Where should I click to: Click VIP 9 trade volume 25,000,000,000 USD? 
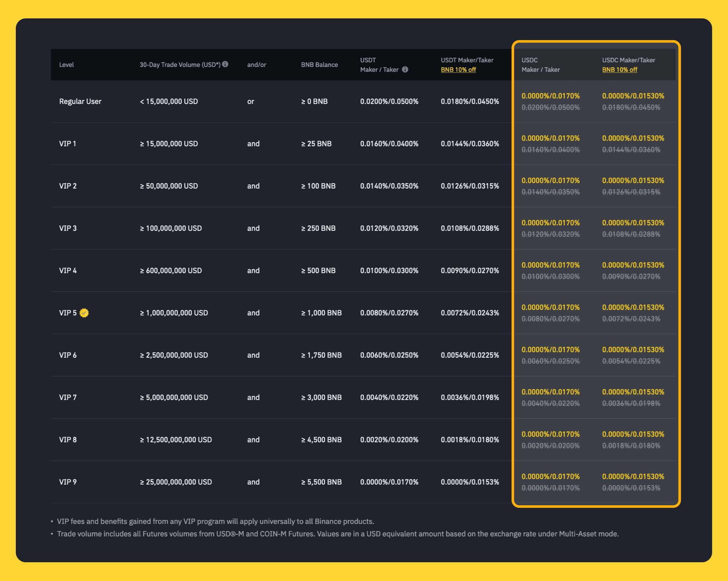(176, 482)
